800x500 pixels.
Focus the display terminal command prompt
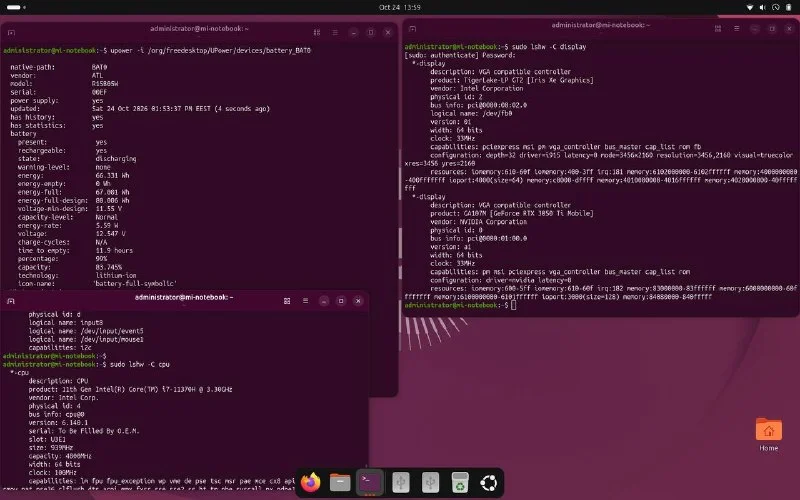513,305
